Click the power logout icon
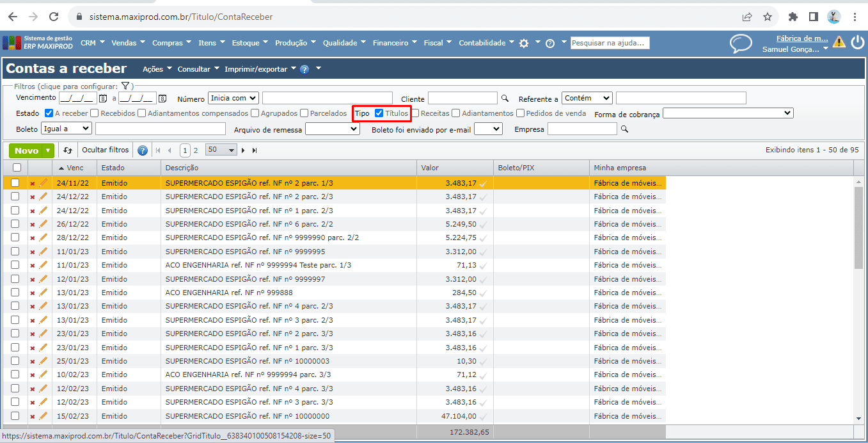Viewport: 868px width, 443px height. pyautogui.click(x=857, y=42)
